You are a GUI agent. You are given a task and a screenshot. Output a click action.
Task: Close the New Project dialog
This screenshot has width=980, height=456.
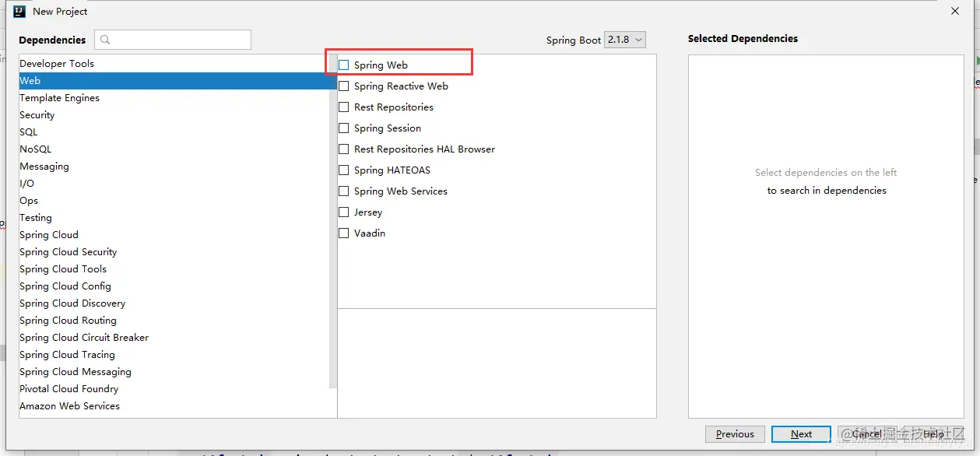point(955,11)
